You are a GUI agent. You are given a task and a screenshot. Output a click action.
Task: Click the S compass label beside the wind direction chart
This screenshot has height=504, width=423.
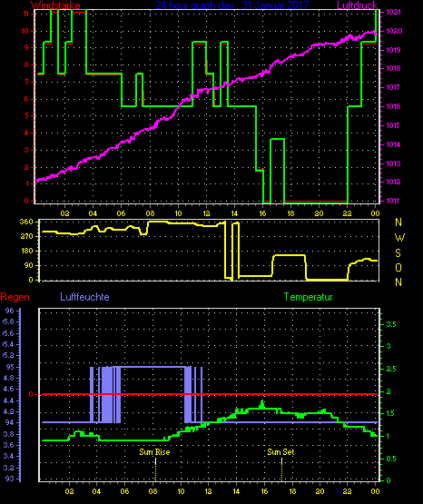(x=398, y=253)
